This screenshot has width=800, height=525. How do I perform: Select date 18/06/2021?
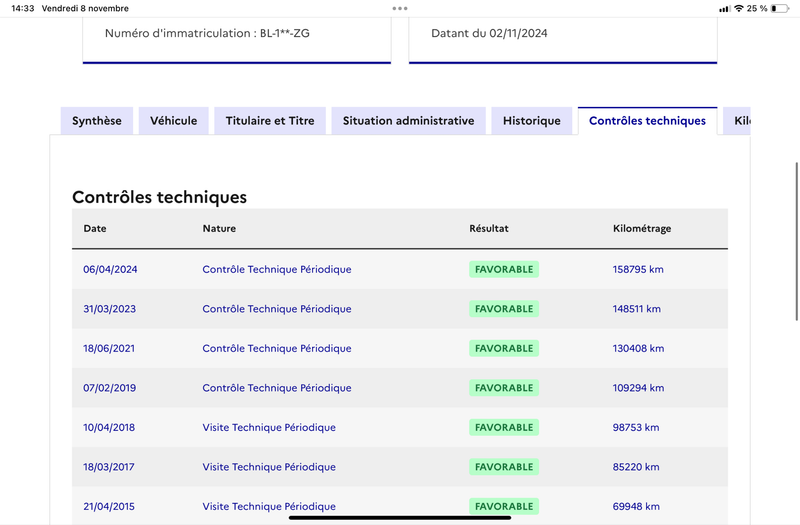(x=109, y=348)
